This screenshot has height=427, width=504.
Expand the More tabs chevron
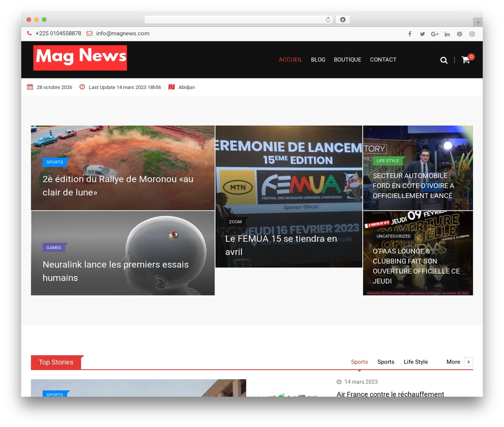pos(469,362)
